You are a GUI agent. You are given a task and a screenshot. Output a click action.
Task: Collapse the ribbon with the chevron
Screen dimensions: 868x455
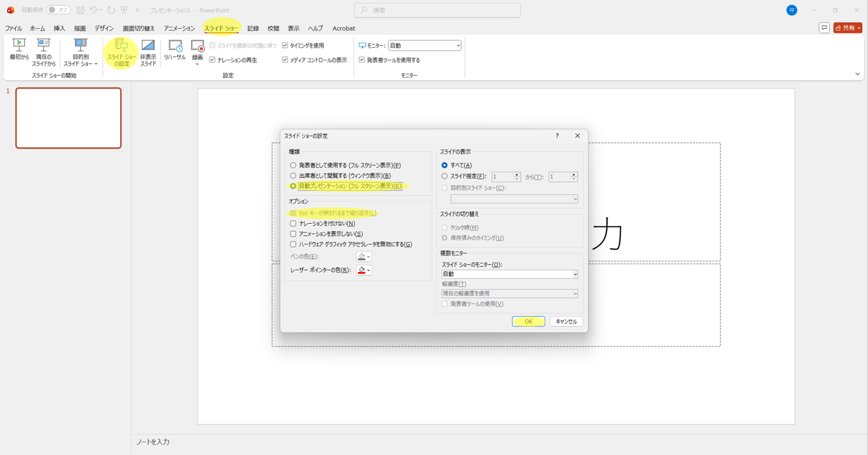pos(857,74)
